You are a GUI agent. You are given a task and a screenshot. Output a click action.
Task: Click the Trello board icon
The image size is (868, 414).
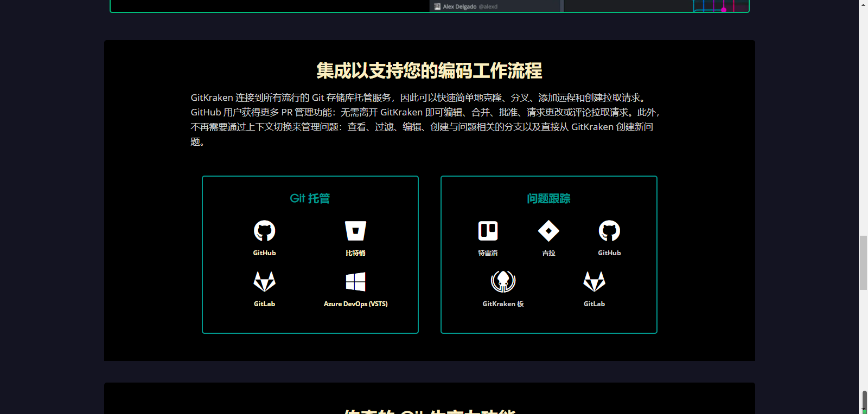click(488, 231)
